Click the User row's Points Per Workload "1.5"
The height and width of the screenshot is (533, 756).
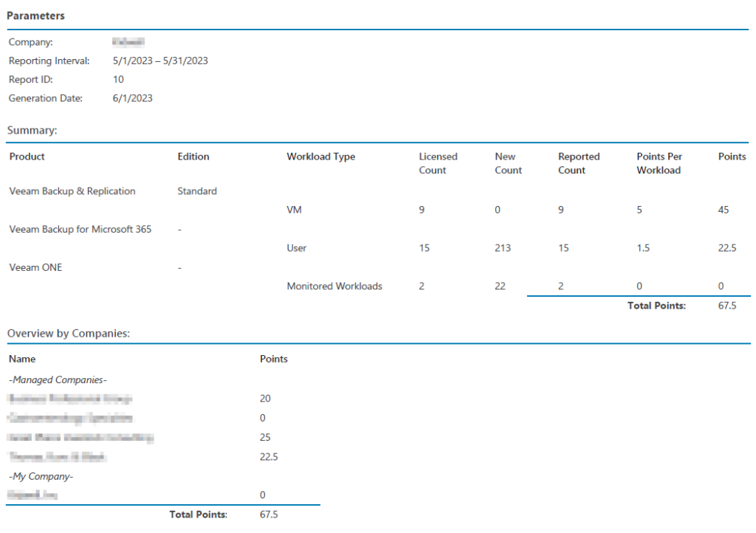coord(643,248)
